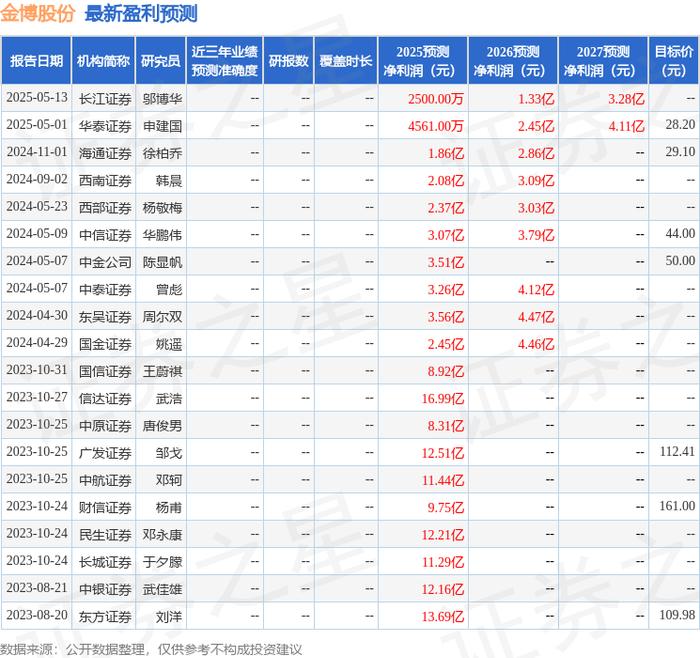Click the 3.28亿 forecast for 2027

click(x=626, y=99)
